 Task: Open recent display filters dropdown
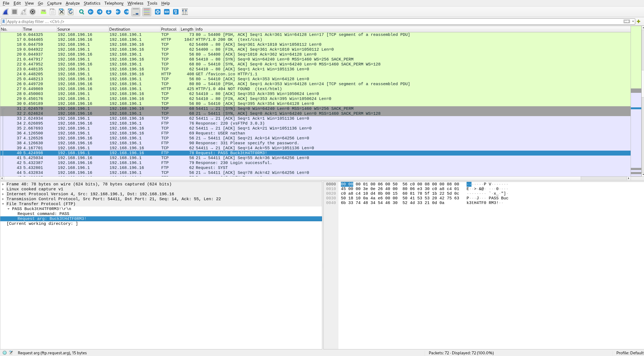(633, 21)
